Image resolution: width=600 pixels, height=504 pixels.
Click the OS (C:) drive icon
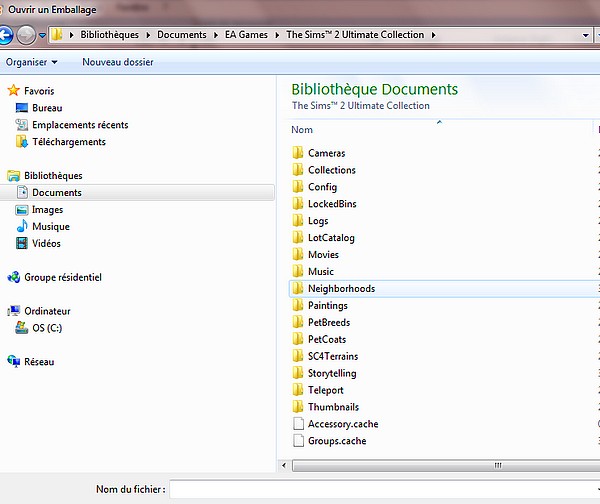pyautogui.click(x=21, y=328)
